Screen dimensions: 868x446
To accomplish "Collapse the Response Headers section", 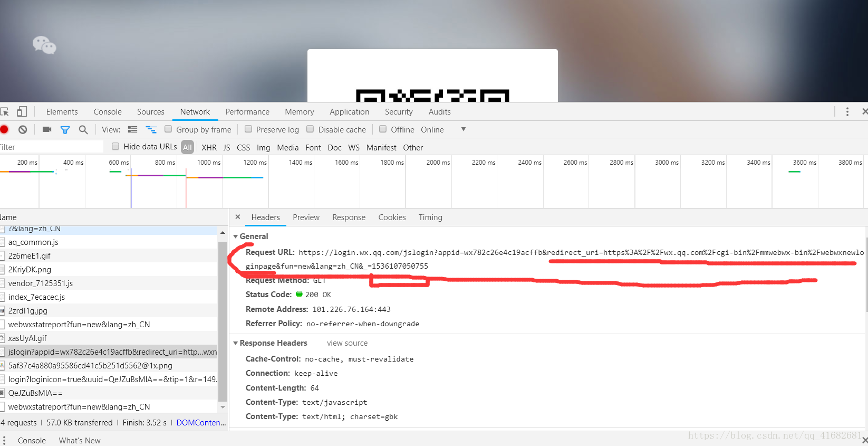I will coord(236,343).
